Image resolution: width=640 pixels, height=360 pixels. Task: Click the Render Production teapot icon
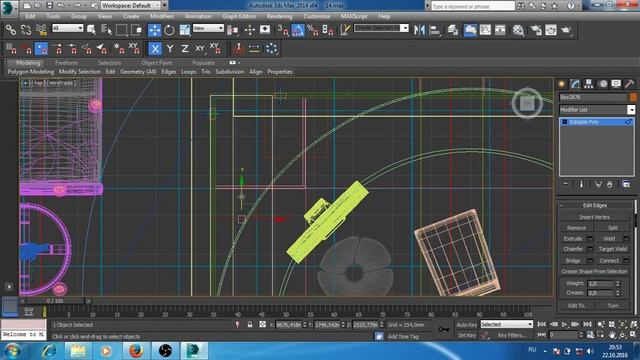coord(566,30)
